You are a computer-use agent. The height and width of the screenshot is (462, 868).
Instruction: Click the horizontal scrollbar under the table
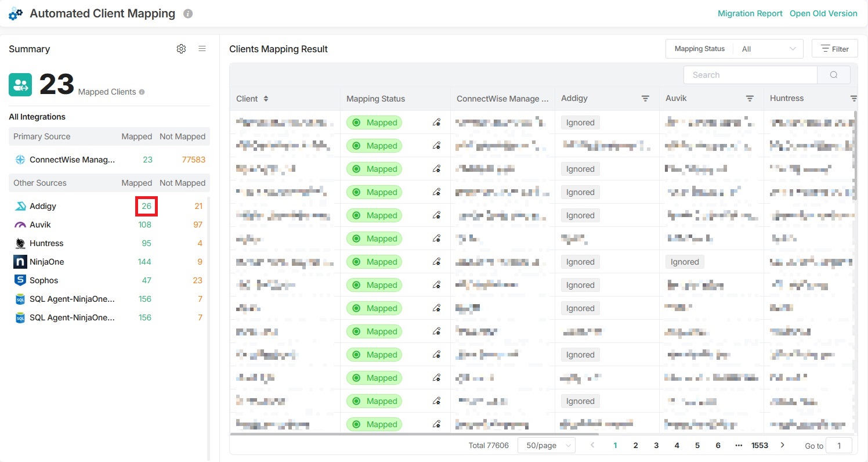coord(414,434)
